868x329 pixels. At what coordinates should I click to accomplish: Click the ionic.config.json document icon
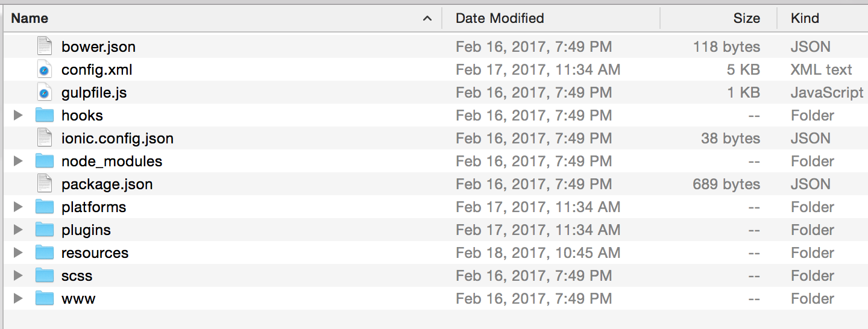(45, 139)
